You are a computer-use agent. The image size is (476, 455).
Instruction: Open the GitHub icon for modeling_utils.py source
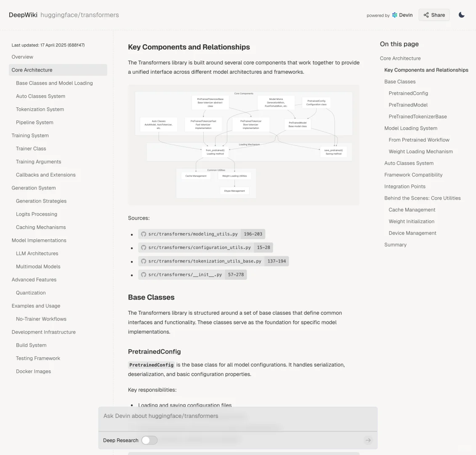pos(144,234)
